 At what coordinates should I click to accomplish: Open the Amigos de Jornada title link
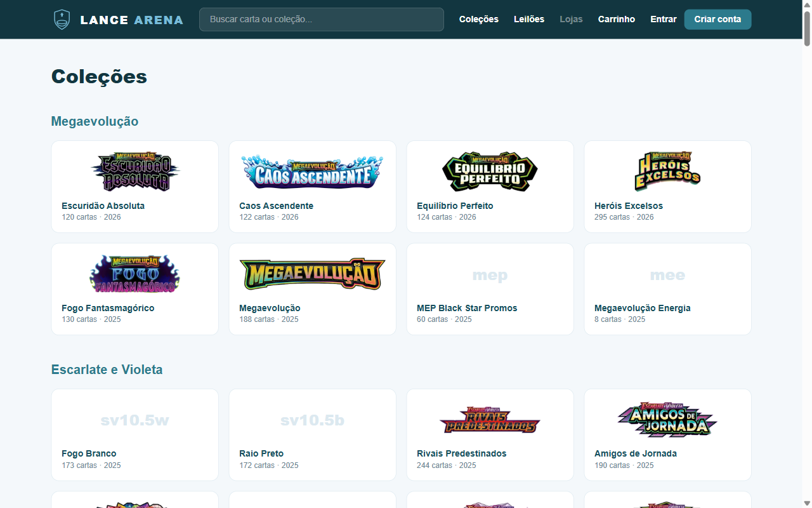[x=636, y=453]
